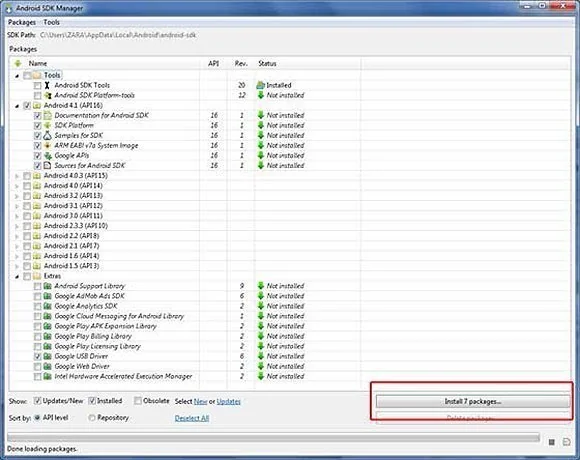Click the stop loading icon in status bar

point(552,442)
